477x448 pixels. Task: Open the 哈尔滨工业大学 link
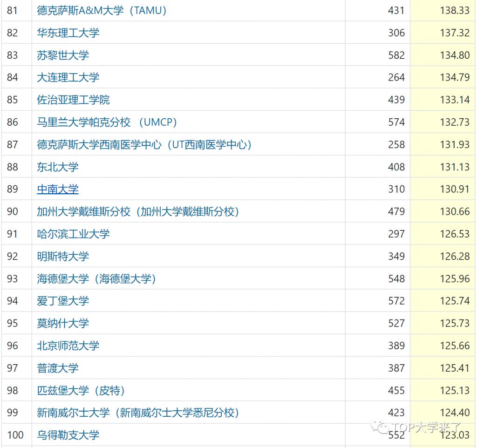point(73,234)
